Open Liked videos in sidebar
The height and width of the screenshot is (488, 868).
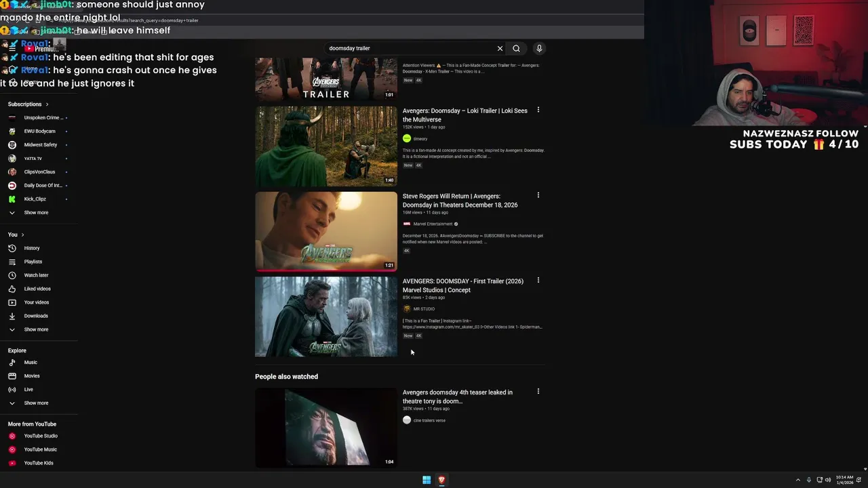37,289
